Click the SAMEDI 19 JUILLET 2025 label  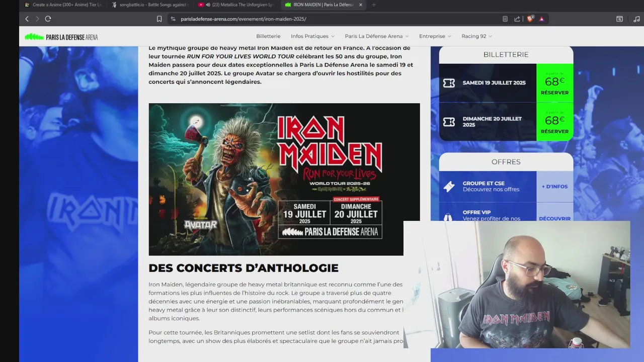point(494,83)
